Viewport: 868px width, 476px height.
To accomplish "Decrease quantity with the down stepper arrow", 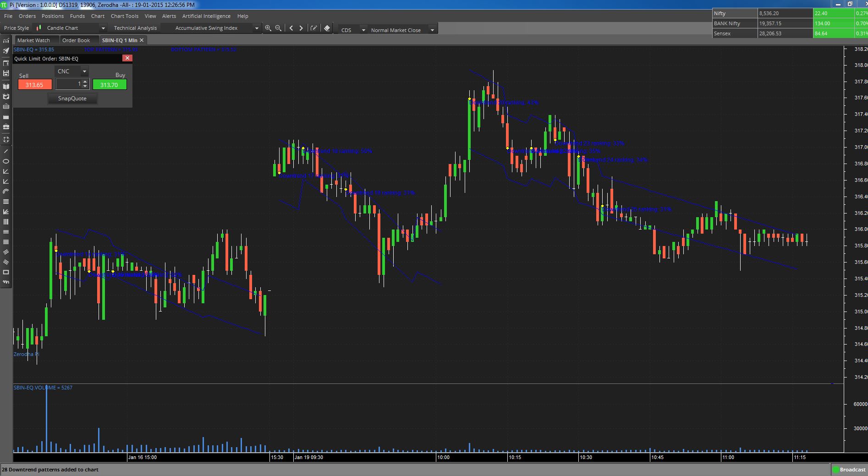I will [85, 87].
